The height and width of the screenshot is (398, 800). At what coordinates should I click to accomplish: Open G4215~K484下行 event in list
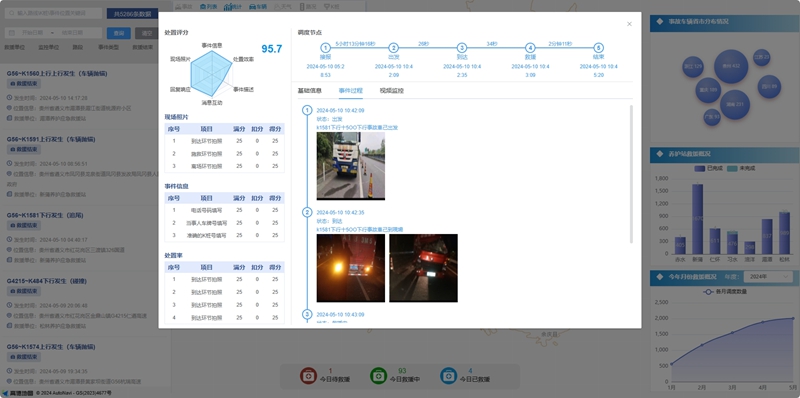46,281
